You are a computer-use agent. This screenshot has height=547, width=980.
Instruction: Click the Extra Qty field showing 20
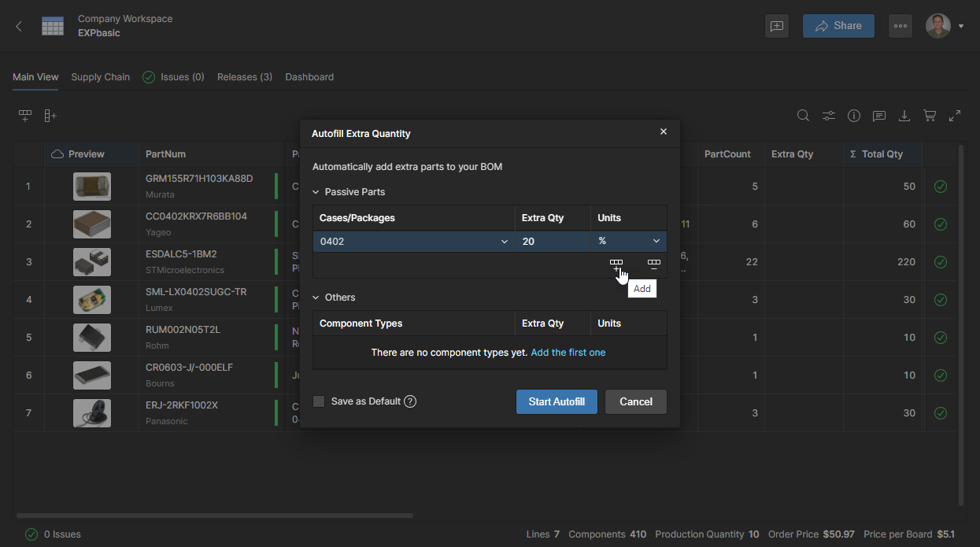(553, 242)
